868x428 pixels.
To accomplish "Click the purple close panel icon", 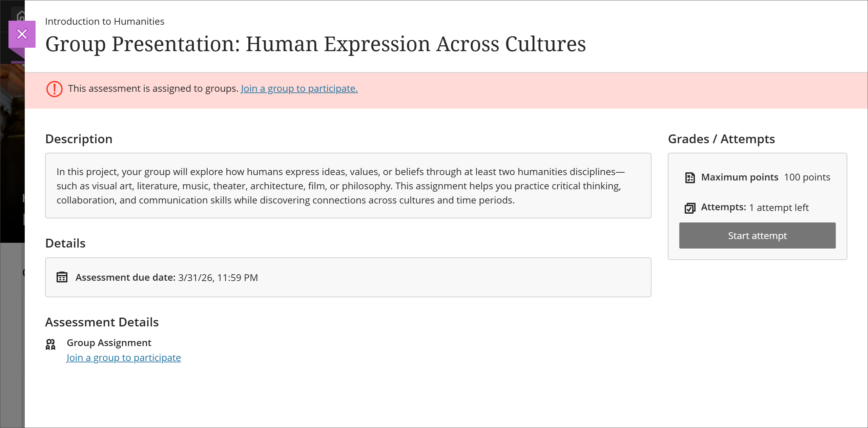I will click(22, 34).
